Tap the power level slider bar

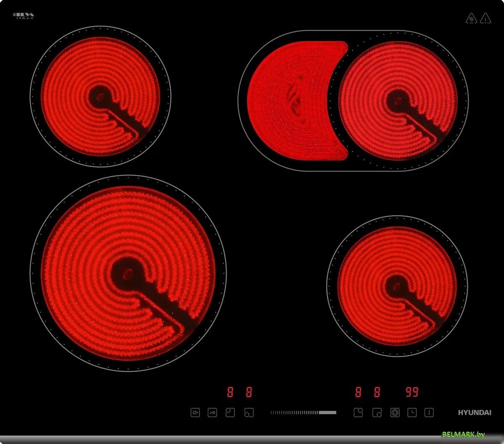point(303,412)
